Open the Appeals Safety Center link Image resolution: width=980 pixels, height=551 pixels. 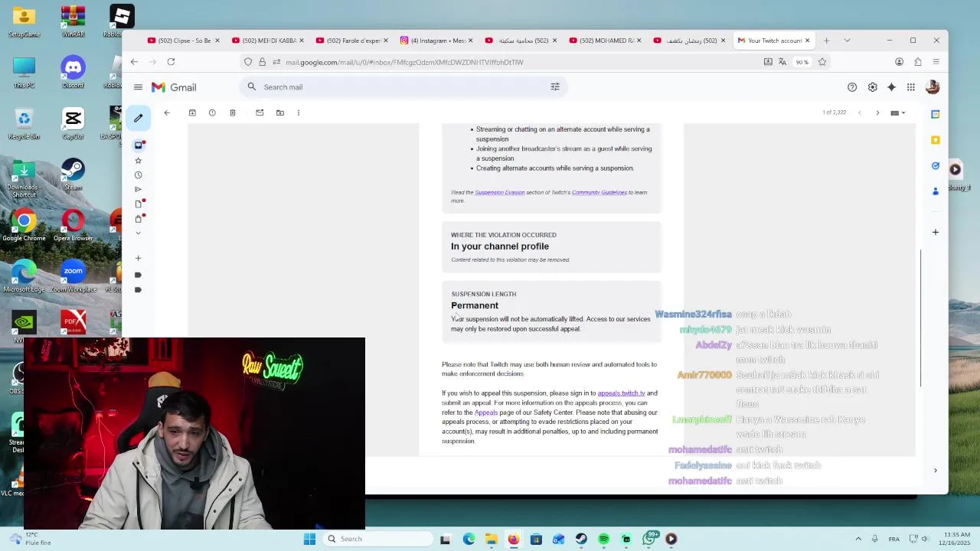(x=486, y=412)
